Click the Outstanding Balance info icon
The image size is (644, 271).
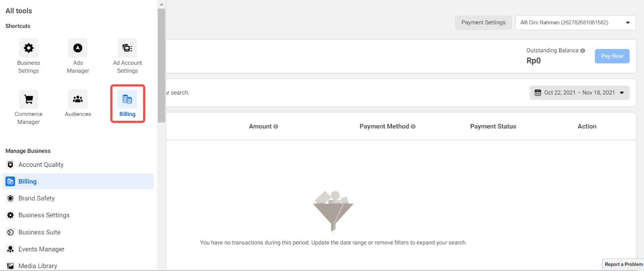tap(583, 51)
